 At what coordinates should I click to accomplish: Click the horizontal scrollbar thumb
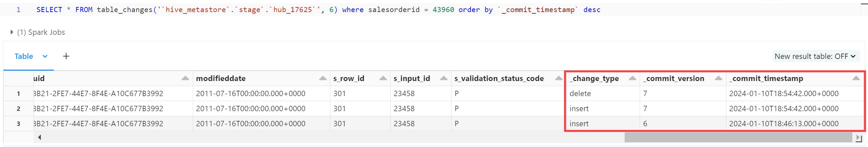(738, 137)
